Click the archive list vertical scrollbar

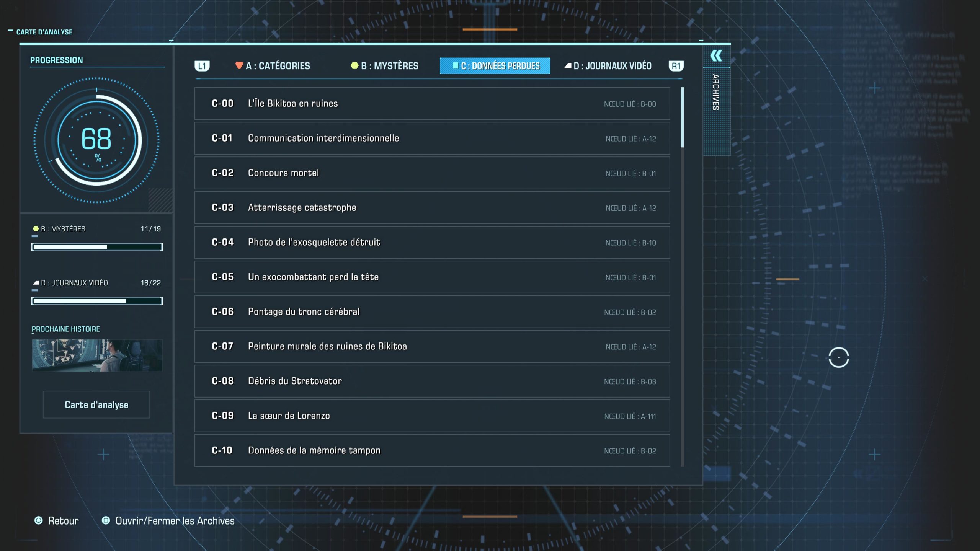click(x=682, y=277)
